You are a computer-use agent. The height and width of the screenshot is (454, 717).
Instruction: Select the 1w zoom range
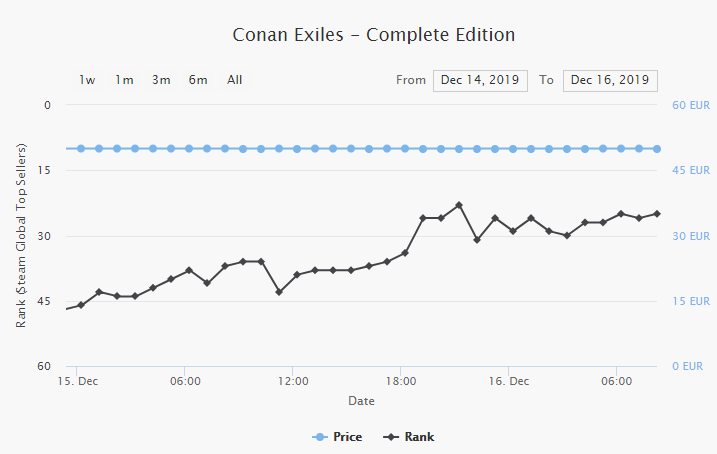click(x=88, y=80)
